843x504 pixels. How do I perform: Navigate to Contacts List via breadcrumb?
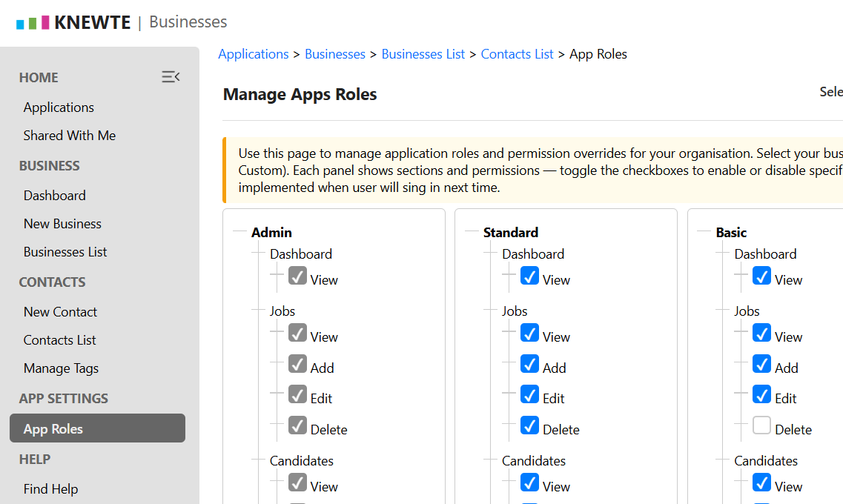(517, 53)
